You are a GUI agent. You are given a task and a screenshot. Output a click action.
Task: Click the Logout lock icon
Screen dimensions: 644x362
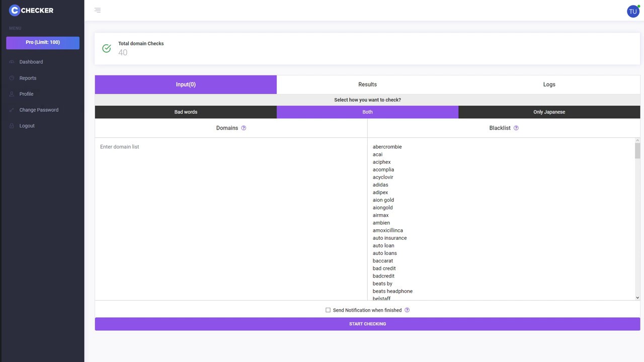(12, 126)
